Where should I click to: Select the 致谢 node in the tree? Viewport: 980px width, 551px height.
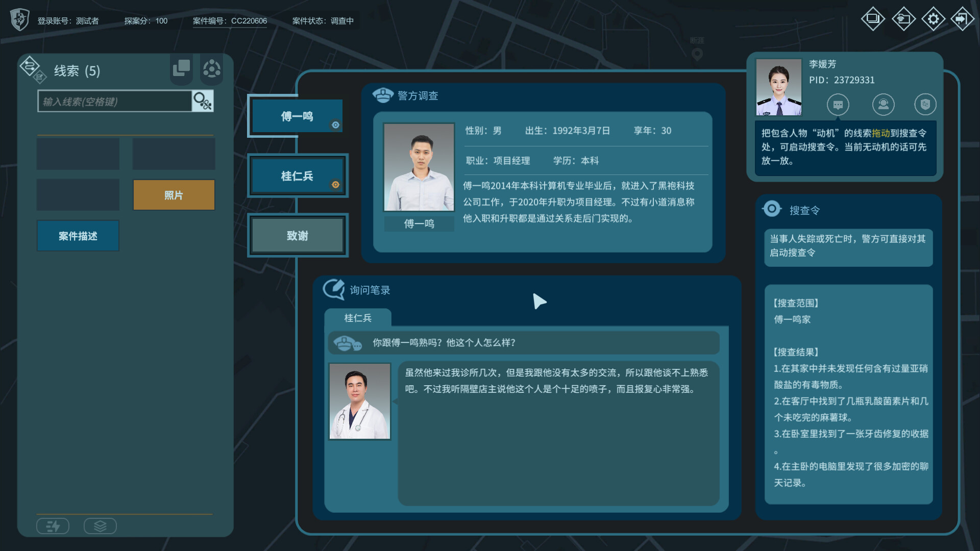[x=298, y=235]
